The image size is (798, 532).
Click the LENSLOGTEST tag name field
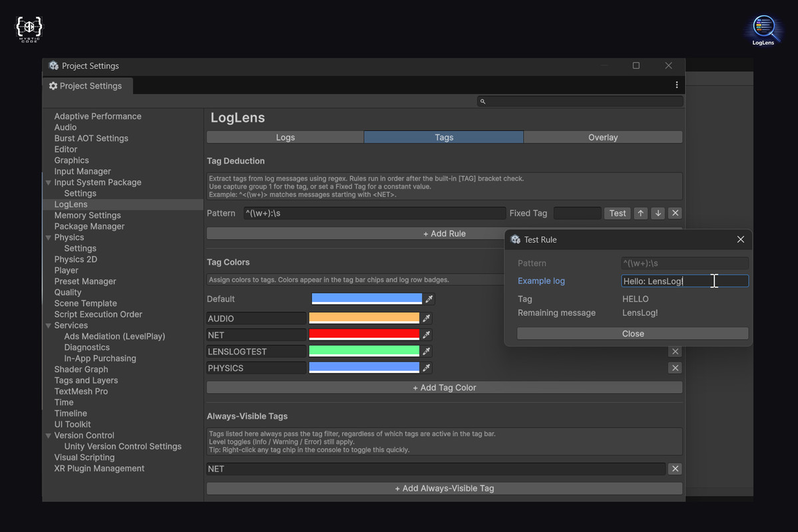click(256, 351)
